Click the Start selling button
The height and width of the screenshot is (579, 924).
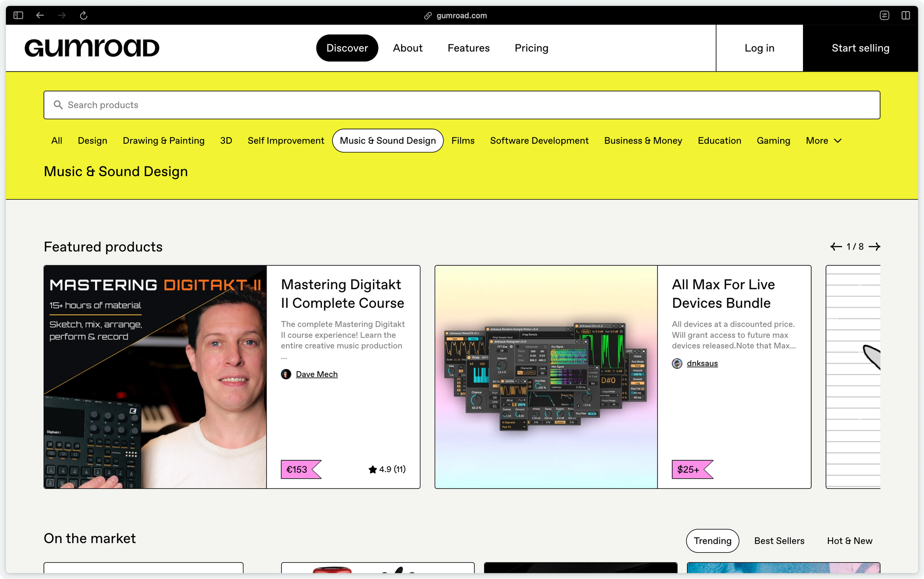click(860, 48)
